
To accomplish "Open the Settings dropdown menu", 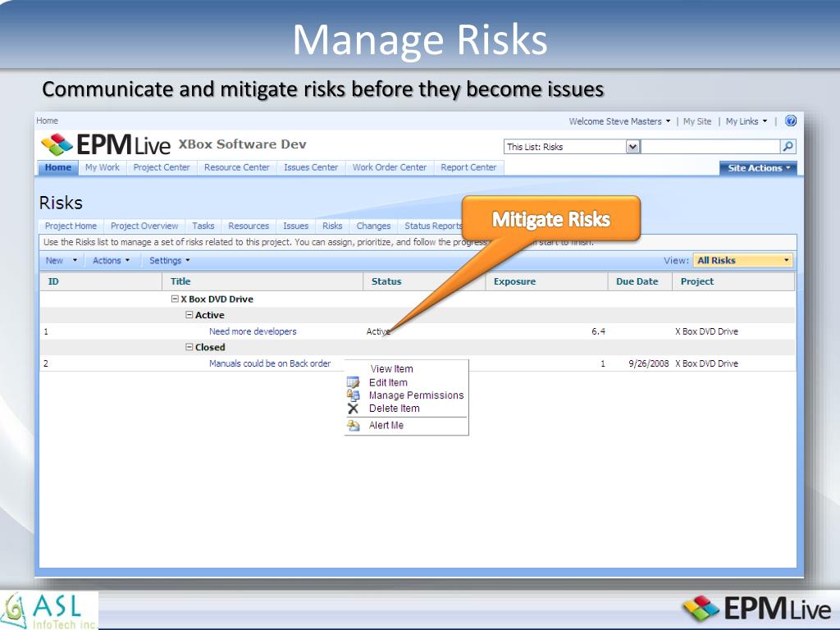I will (169, 260).
